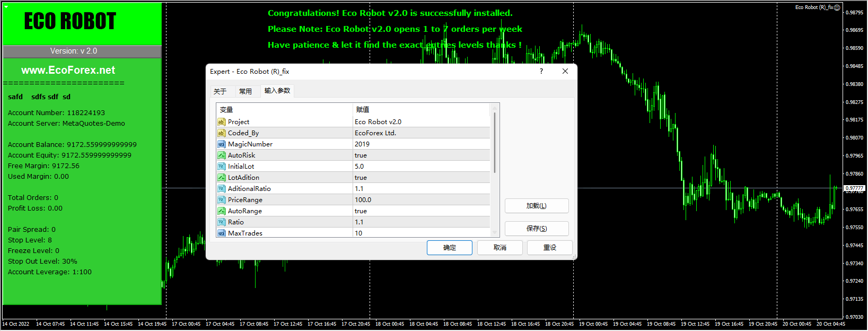Click the InitialLot variable name
Screen dimensions: 868x331
point(241,167)
